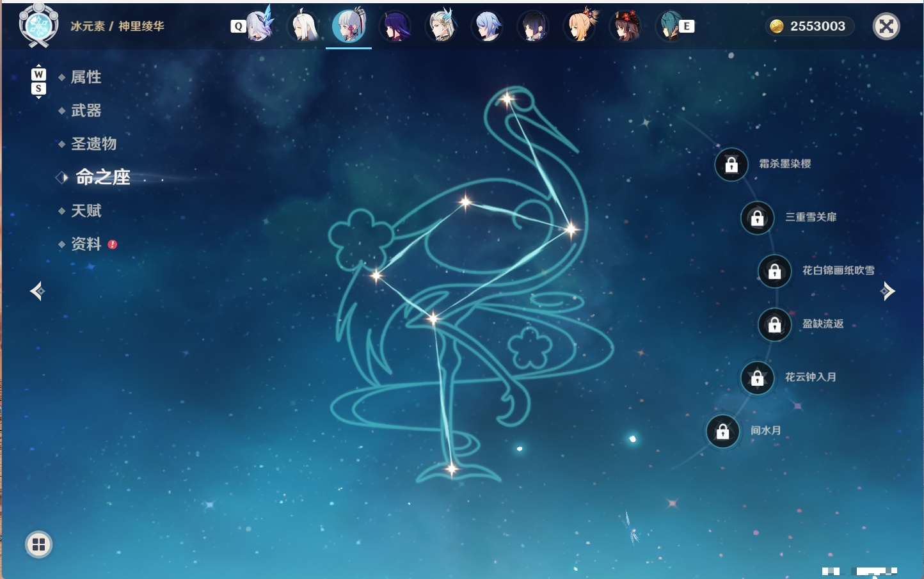Open the locked 花云钟入月 constellation node
The height and width of the screenshot is (579, 924).
click(758, 377)
